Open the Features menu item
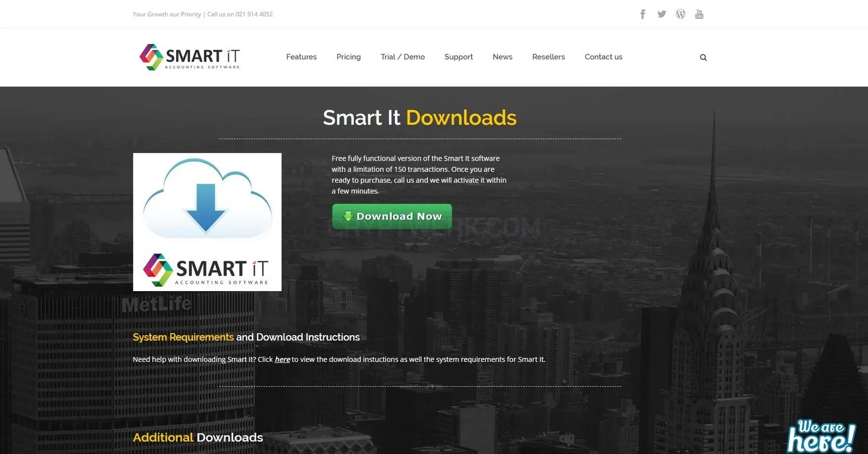This screenshot has width=868, height=454. tap(302, 57)
